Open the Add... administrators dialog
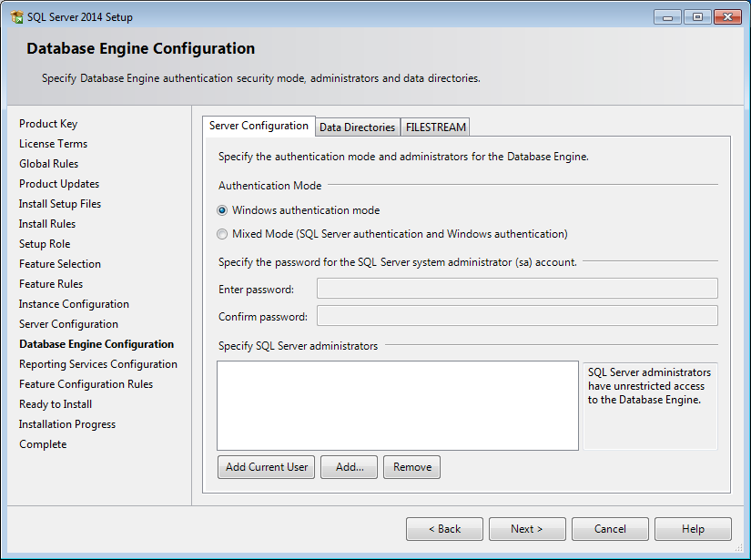 coord(350,467)
